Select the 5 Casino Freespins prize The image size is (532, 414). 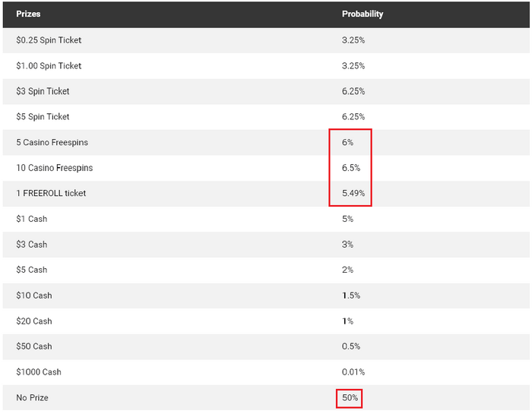[52, 143]
